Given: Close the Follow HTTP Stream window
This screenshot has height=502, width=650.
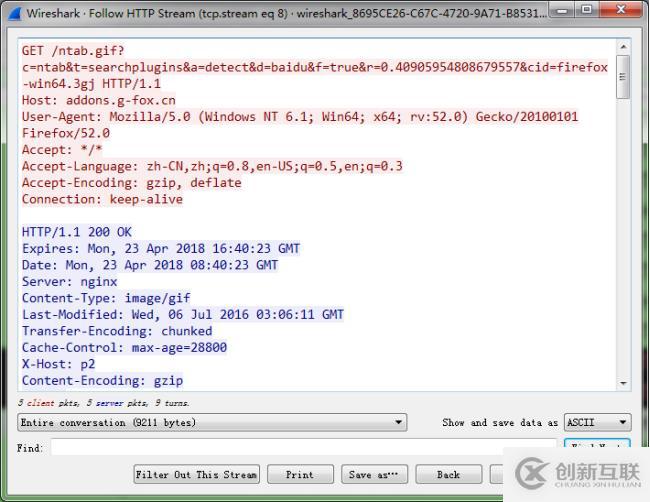Looking at the screenshot, I should pos(621,10).
